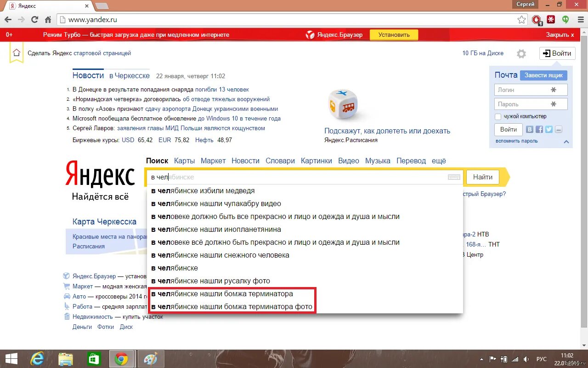Click into the Логин field

coord(531,90)
